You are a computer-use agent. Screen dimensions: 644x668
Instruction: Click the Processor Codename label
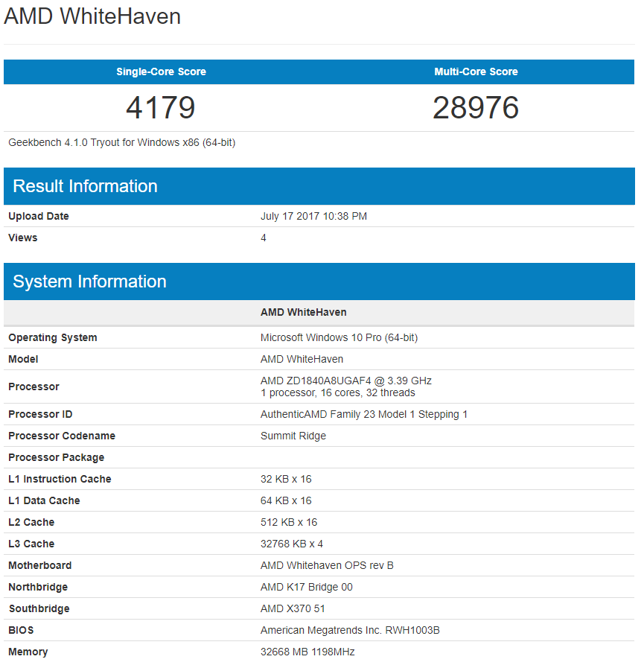[x=62, y=436]
